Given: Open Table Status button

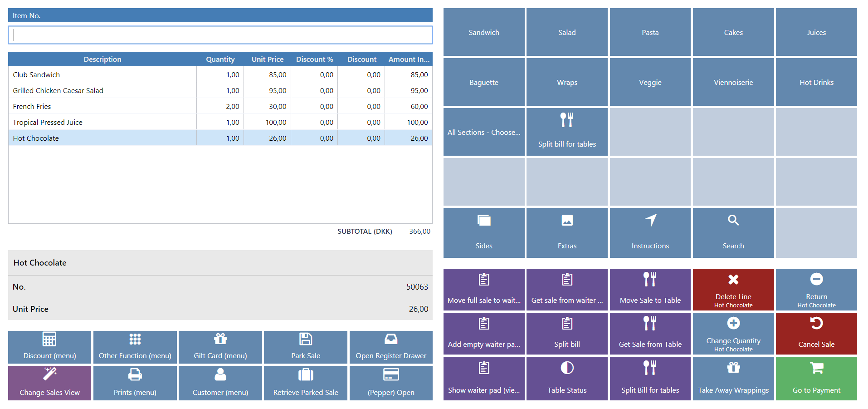Looking at the screenshot, I should pos(567,379).
